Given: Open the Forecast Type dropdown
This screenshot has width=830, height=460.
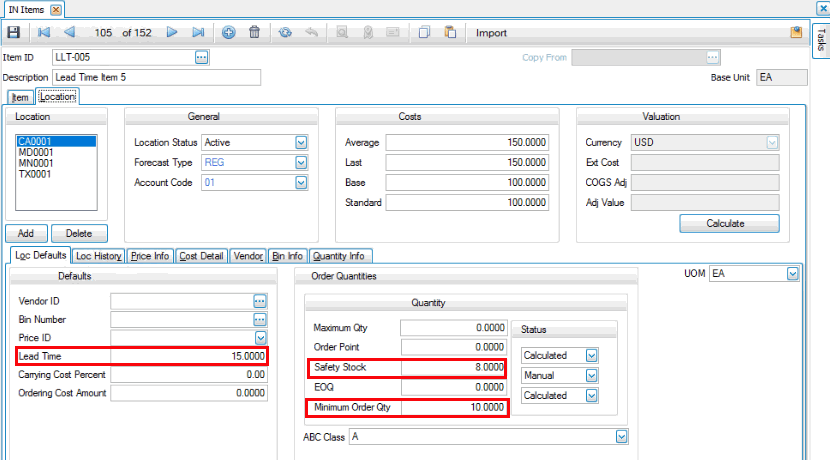Looking at the screenshot, I should point(301,162).
